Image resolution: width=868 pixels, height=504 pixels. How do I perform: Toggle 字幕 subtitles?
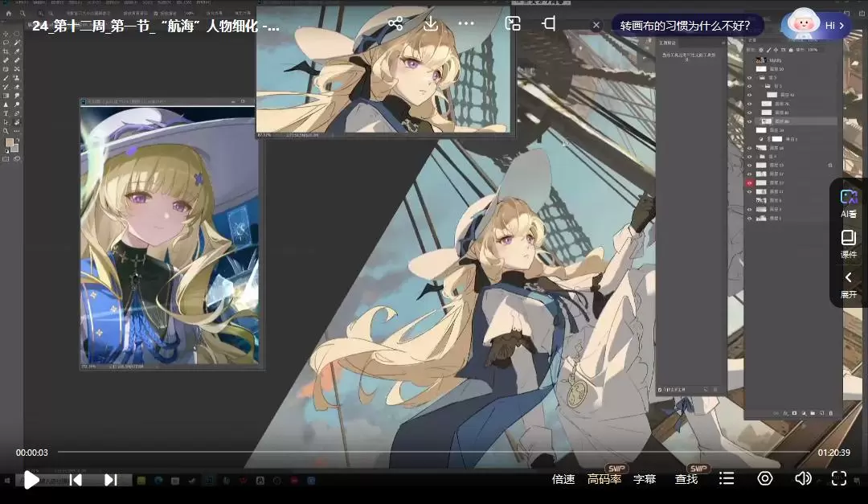click(645, 479)
